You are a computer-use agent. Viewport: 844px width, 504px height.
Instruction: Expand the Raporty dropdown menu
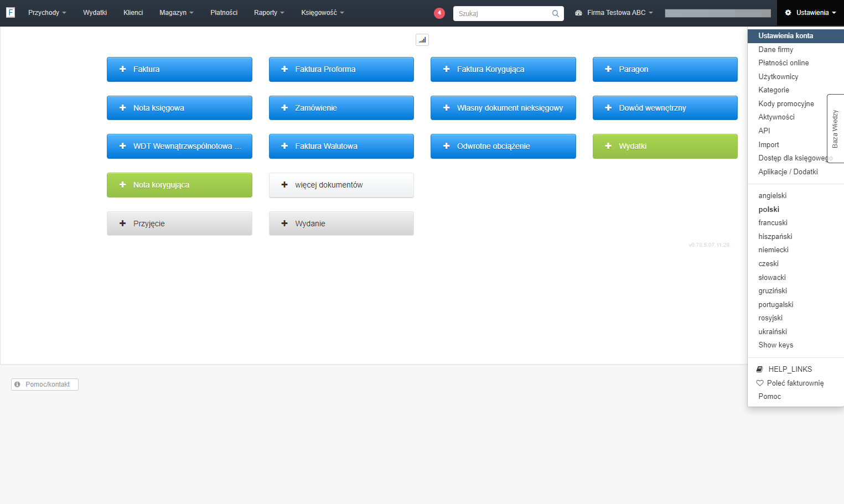pyautogui.click(x=269, y=13)
